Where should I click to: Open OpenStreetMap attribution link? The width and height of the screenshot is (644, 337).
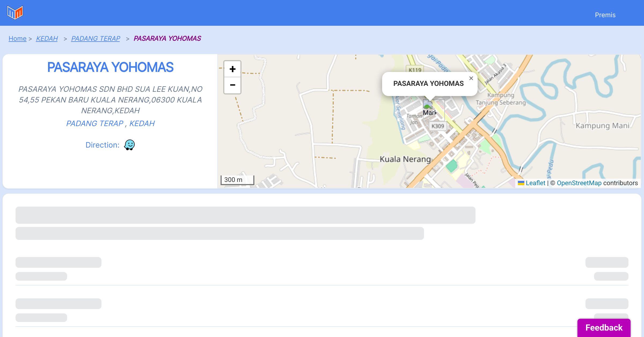(x=579, y=183)
